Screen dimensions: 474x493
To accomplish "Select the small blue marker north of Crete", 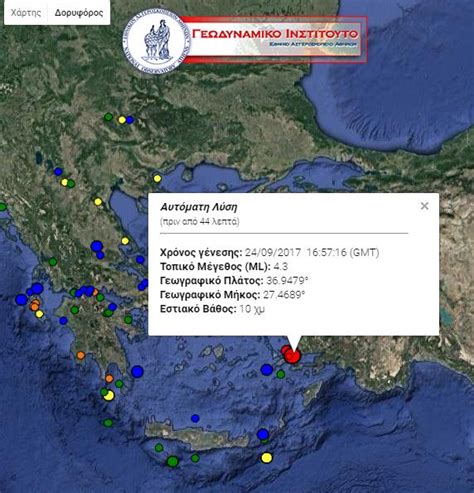I will click(195, 418).
